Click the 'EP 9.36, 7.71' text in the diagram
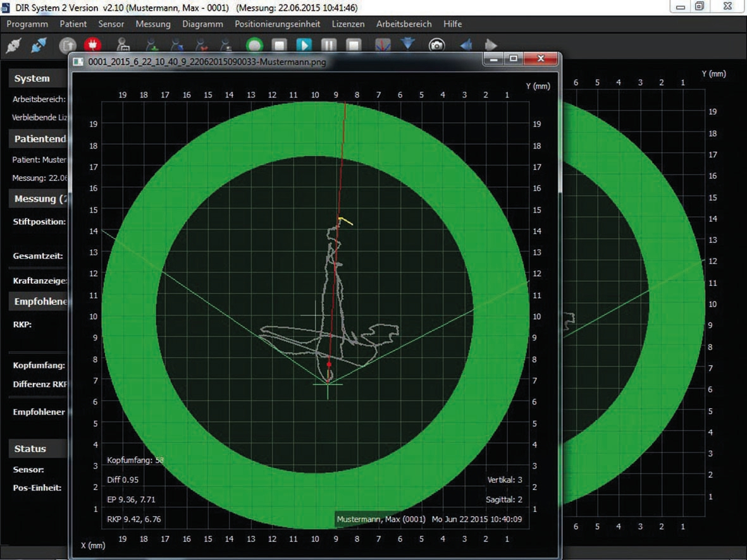Viewport: 747px width, 560px height. point(131,499)
